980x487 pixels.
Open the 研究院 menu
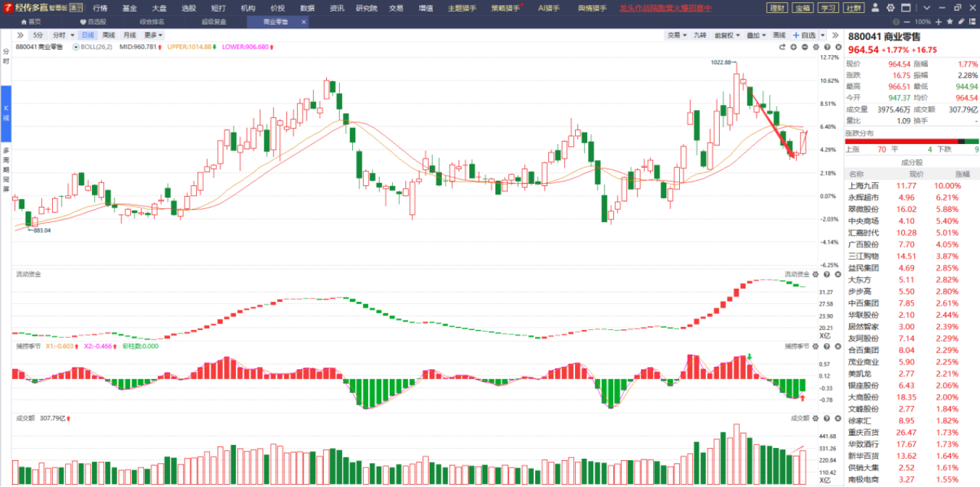pos(367,8)
